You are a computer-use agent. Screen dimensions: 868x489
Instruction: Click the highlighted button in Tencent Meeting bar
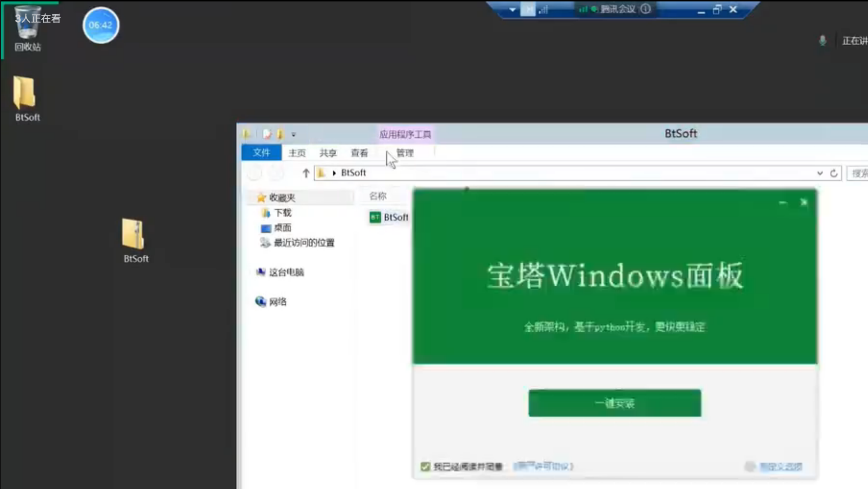(x=527, y=9)
